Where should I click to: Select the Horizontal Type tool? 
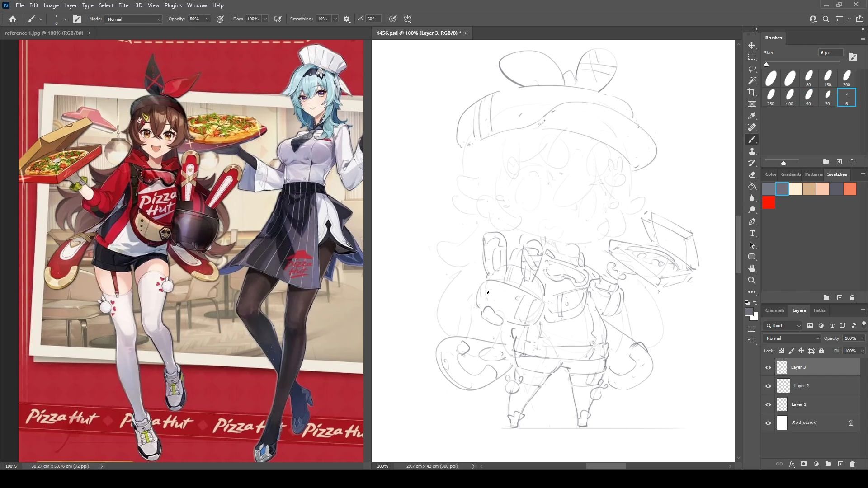point(752,234)
